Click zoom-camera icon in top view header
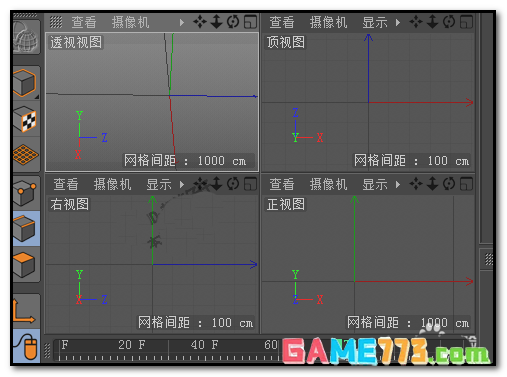The width and height of the screenshot is (507, 377). click(x=433, y=22)
